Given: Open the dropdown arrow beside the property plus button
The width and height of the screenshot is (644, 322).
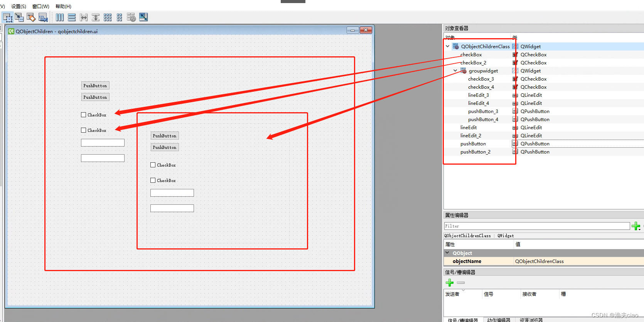Looking at the screenshot, I should pyautogui.click(x=639, y=229).
